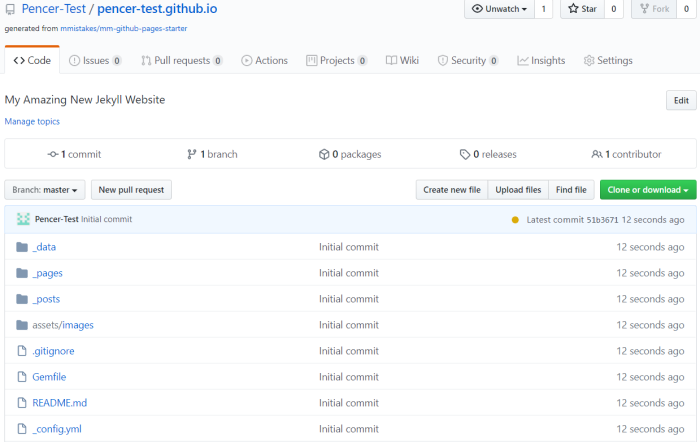Screen dimensions: 700x442
Task: Click the New pull request button
Action: coord(131,190)
